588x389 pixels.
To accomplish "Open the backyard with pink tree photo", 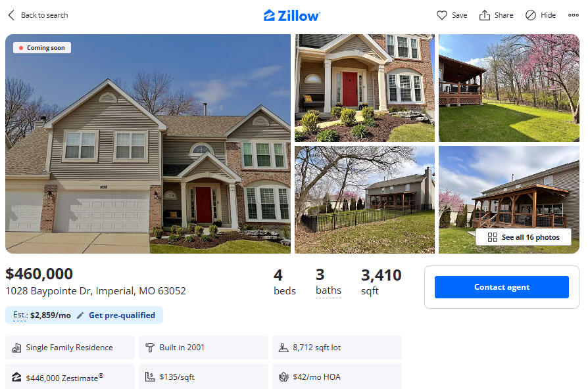I will pos(509,88).
